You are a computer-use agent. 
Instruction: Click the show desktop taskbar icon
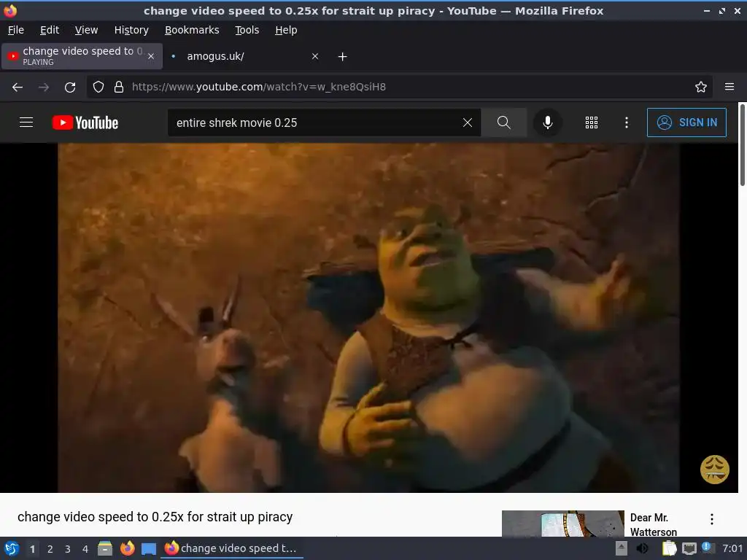point(149,549)
